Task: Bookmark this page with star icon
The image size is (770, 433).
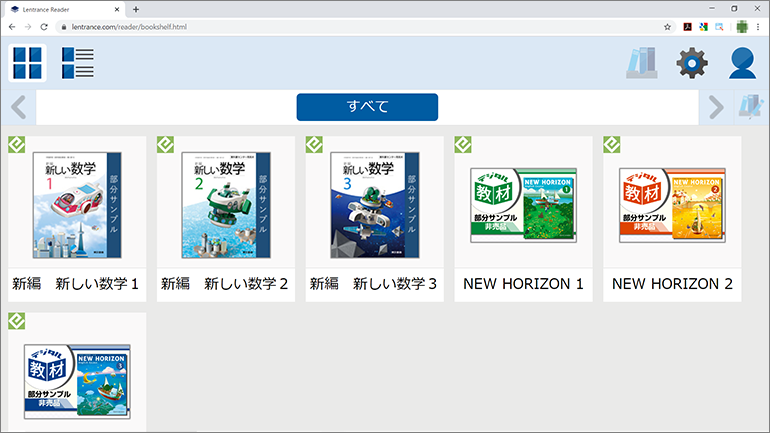Action: pyautogui.click(x=667, y=27)
